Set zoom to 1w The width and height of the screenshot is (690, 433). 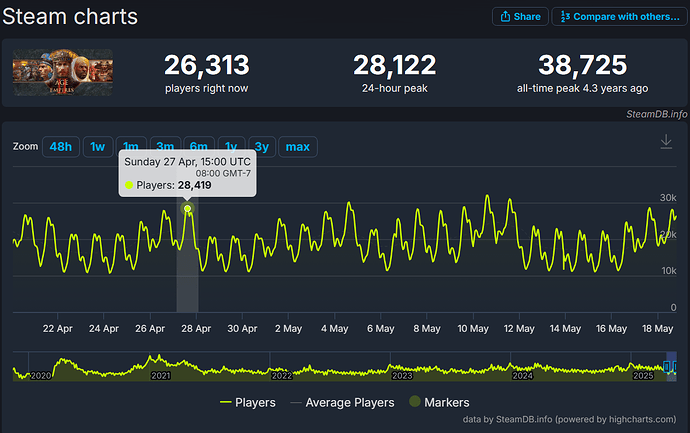(x=98, y=147)
